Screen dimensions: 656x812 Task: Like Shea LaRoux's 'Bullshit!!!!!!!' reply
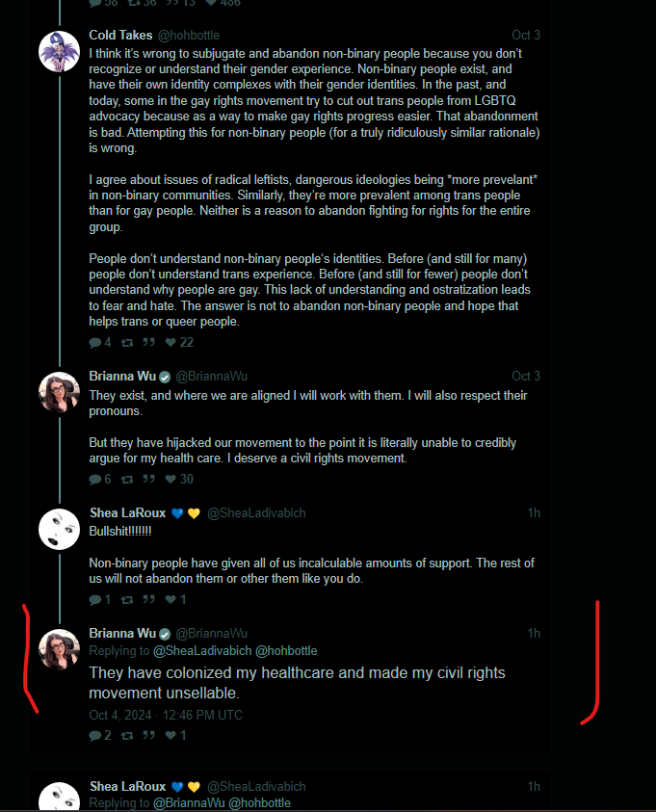175,600
